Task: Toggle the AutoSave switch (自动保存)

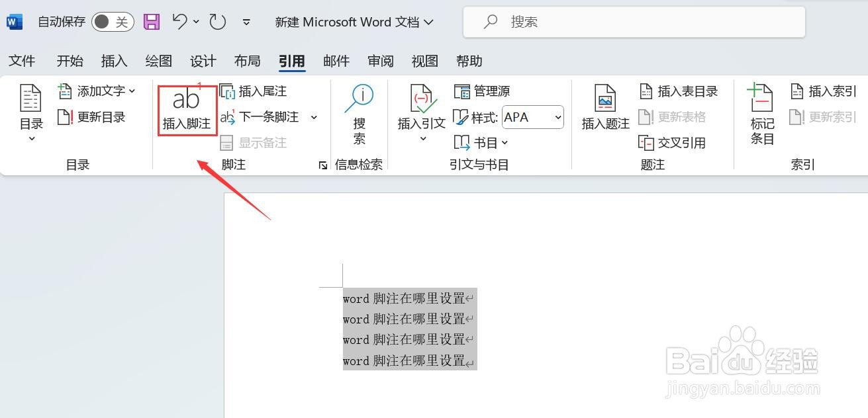Action: [113, 22]
